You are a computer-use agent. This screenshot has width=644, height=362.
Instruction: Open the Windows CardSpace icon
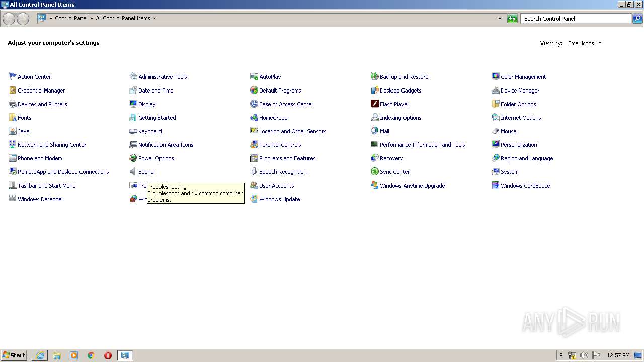(x=496, y=186)
